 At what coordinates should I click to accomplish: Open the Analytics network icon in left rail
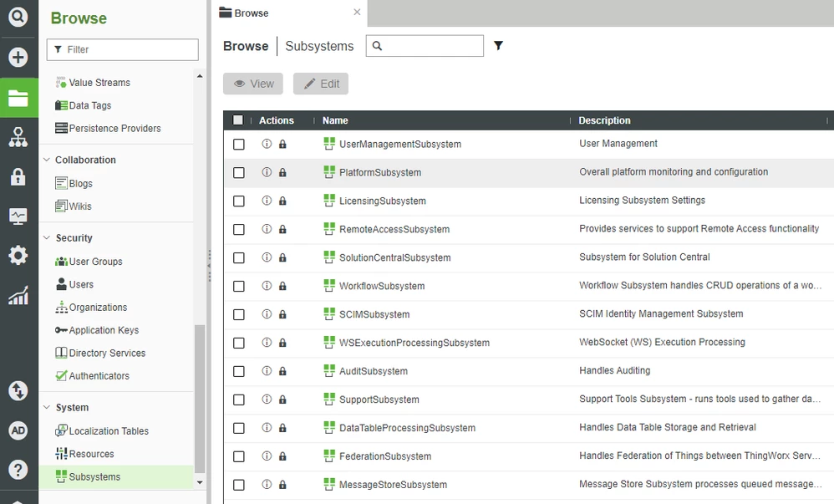[18, 137]
